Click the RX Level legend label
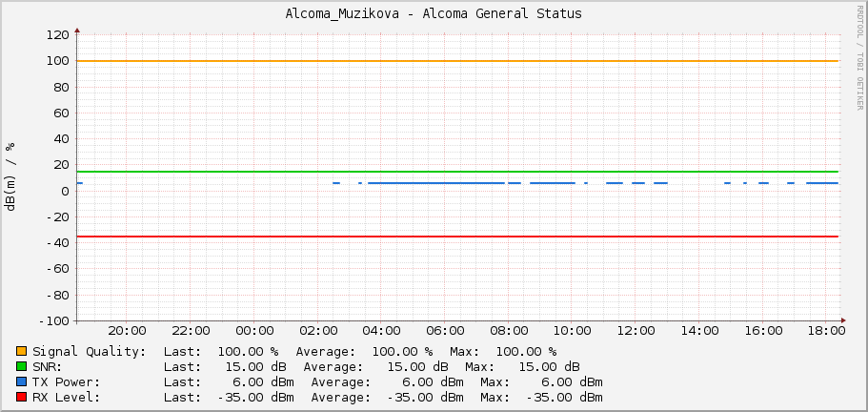 [67, 398]
